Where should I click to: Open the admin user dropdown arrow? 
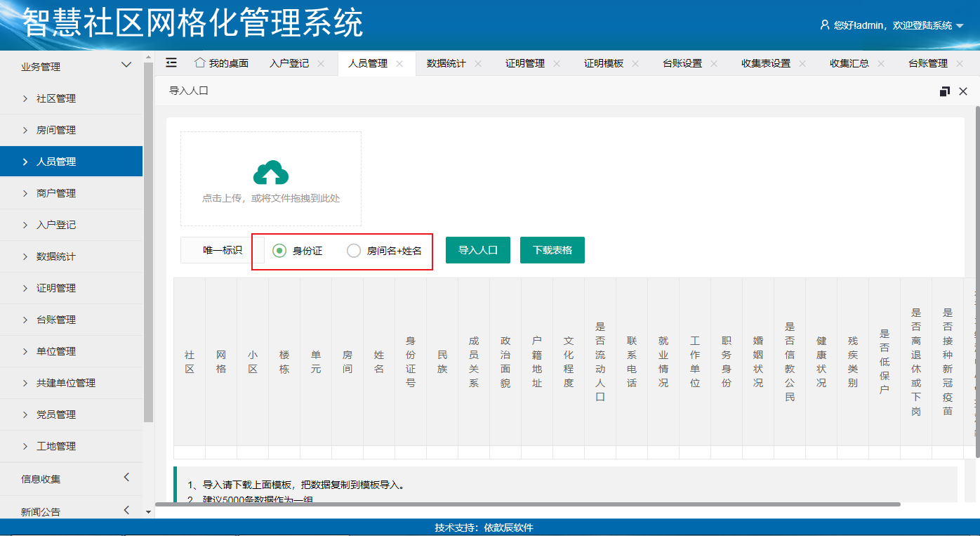(960, 26)
